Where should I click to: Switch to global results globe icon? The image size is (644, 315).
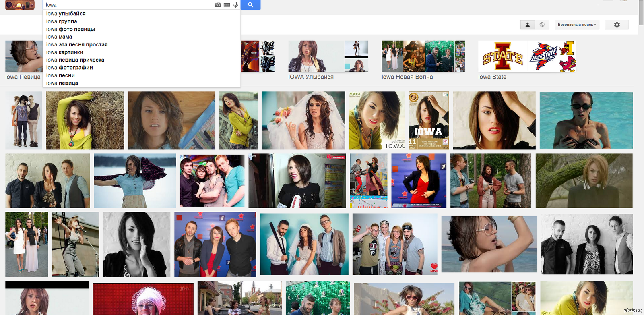[x=542, y=25]
